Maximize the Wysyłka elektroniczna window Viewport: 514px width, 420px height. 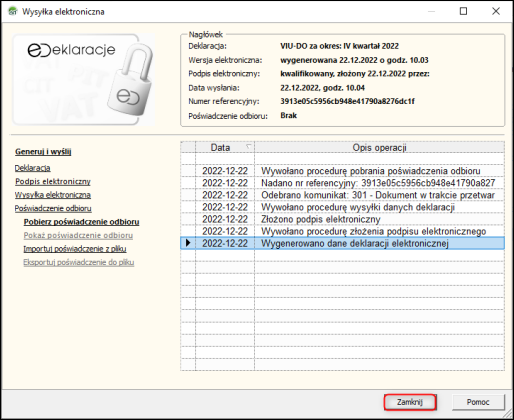pyautogui.click(x=463, y=11)
